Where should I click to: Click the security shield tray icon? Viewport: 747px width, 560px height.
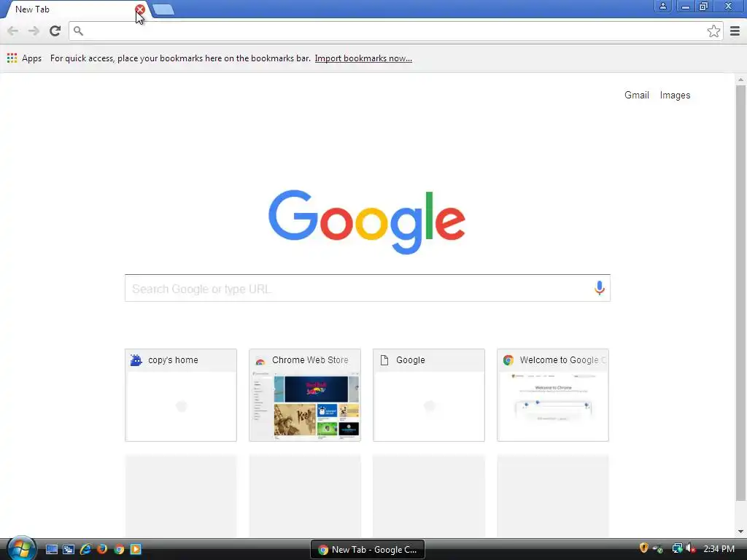[x=643, y=548]
